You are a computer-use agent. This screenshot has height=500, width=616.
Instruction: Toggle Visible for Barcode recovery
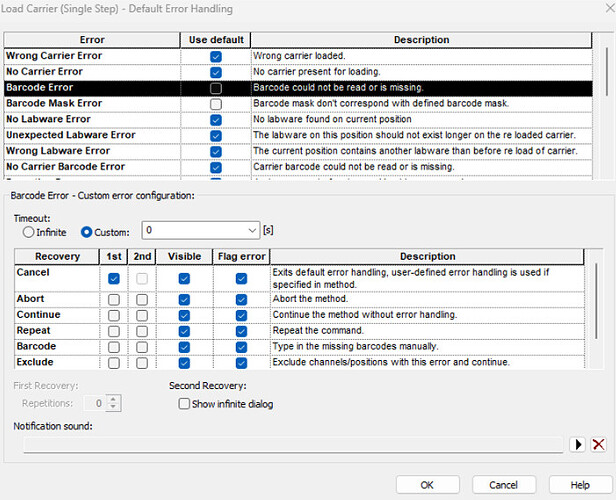184,347
